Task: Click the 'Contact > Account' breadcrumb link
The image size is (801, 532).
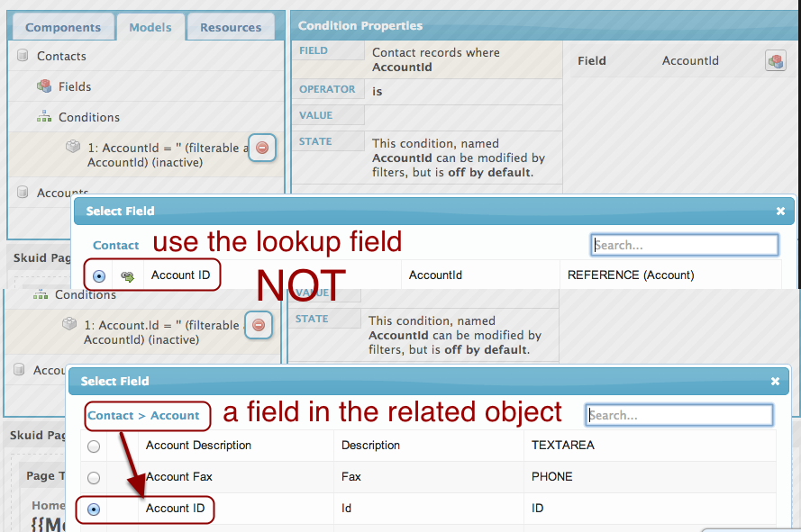Action: (143, 415)
